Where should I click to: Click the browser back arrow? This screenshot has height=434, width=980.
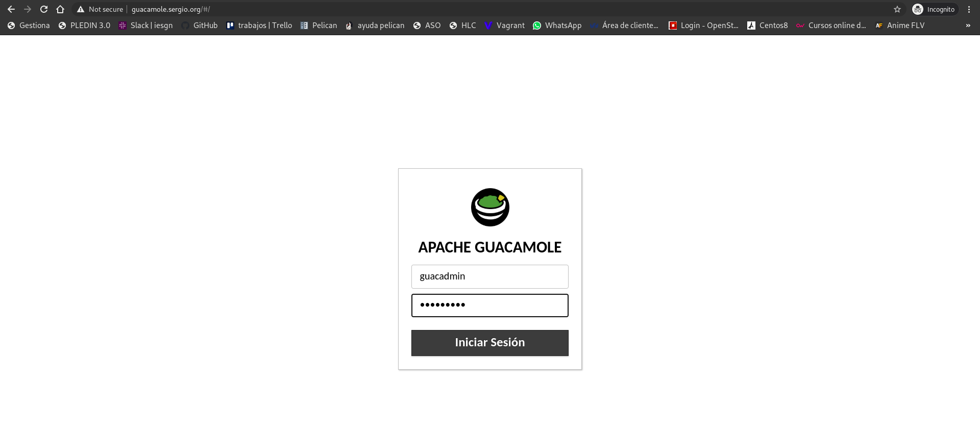coord(11,9)
